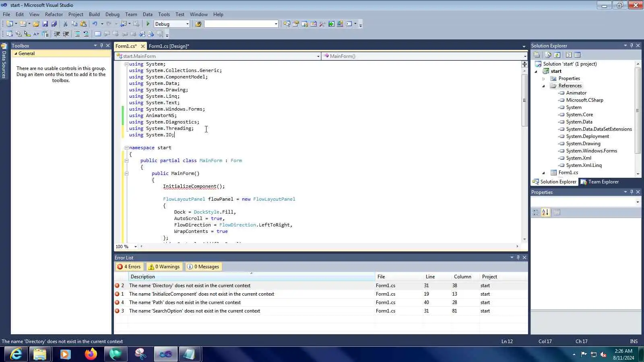
Task: Click the code editor vertical scrollbar thumb
Action: pos(524,100)
